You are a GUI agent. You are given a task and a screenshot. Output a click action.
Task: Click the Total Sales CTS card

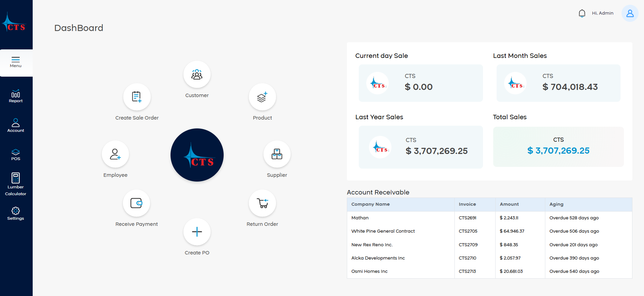(x=558, y=147)
